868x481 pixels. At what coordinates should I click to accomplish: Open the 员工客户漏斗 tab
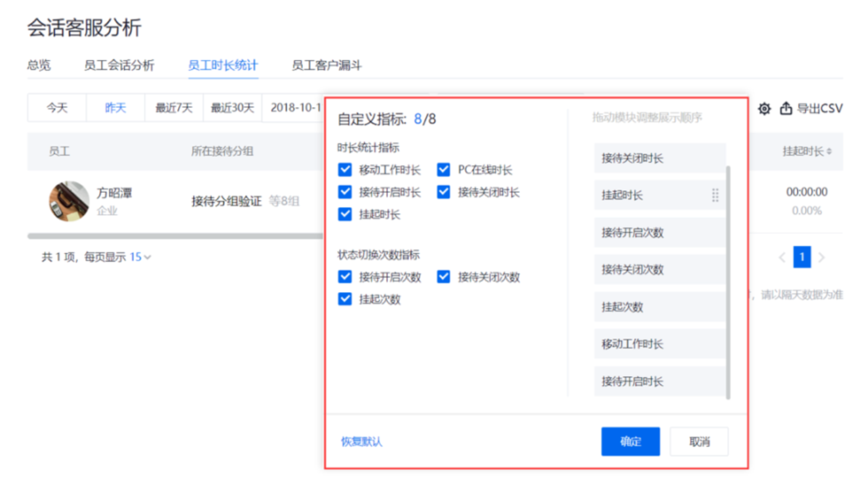[327, 65]
